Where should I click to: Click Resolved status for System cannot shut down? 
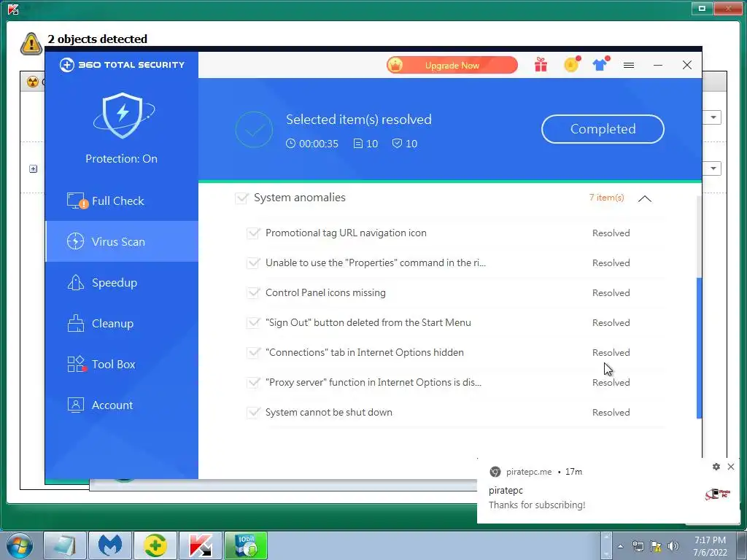point(611,413)
